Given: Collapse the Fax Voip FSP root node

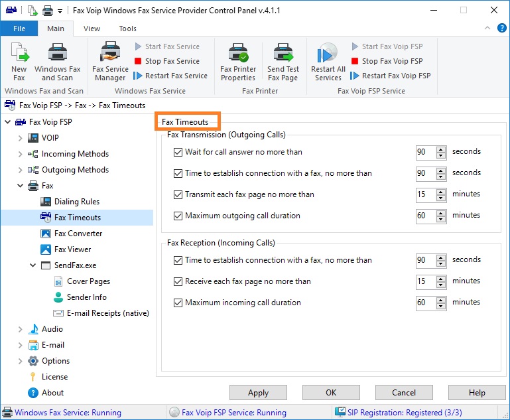Looking at the screenshot, I should click(x=8, y=122).
